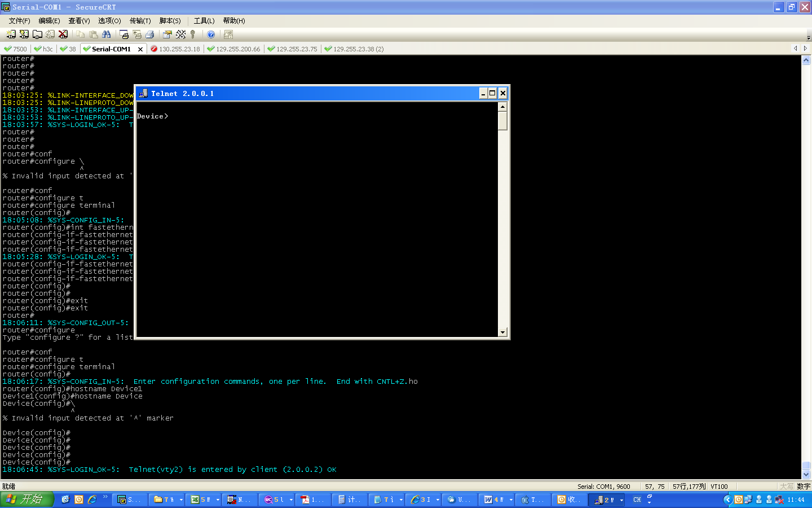Expand the toolbar overflow chevron
The image size is (812, 508).
pos(808,37)
